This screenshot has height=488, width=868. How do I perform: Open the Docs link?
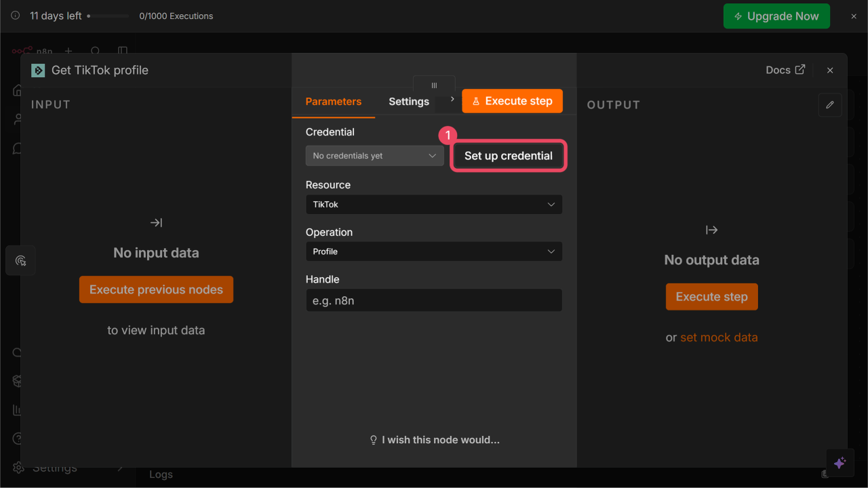[785, 70]
